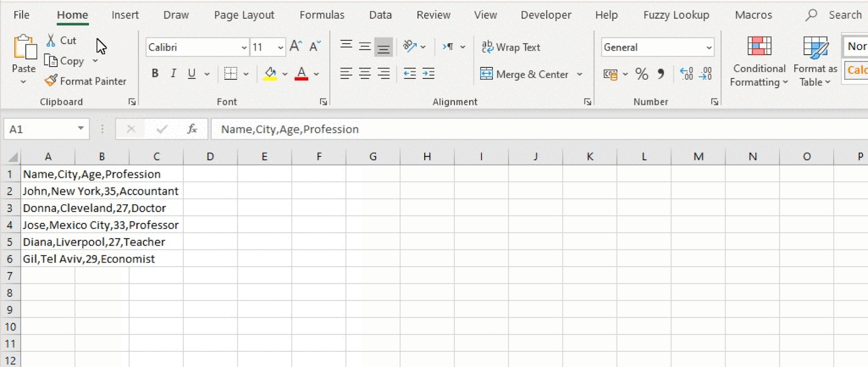Click the Paste clipboard icon
Screen dimensions: 868x367
click(x=24, y=47)
